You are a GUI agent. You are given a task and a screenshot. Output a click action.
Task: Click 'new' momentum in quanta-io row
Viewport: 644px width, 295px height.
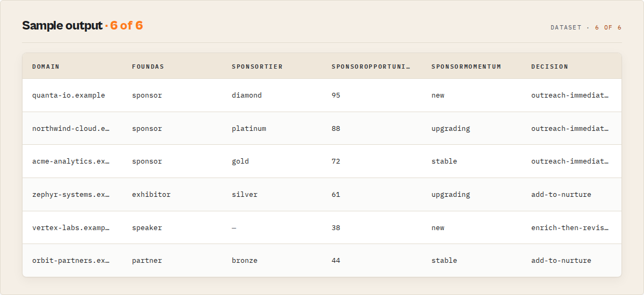click(438, 95)
